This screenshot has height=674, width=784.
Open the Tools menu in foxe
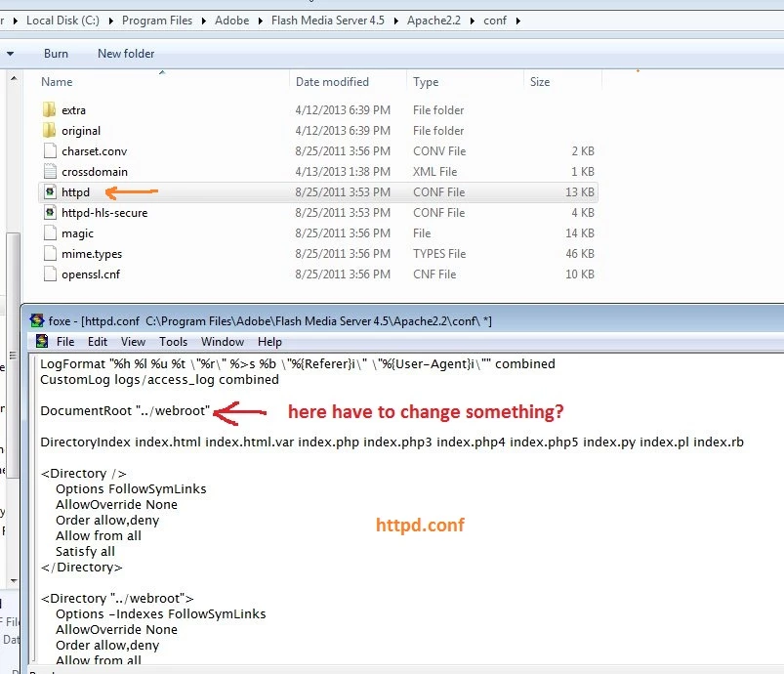[x=173, y=342]
